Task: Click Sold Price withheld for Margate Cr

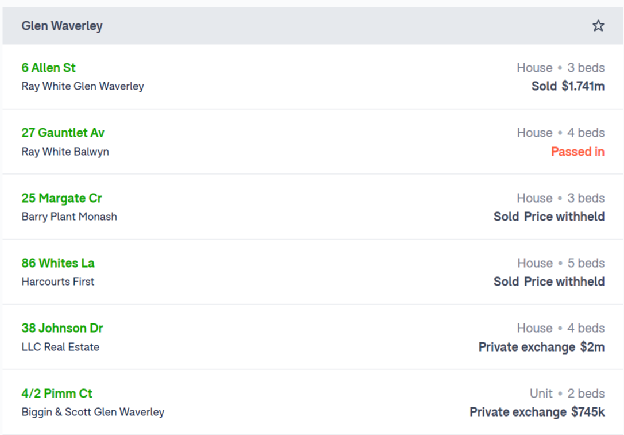Action: click(x=549, y=217)
